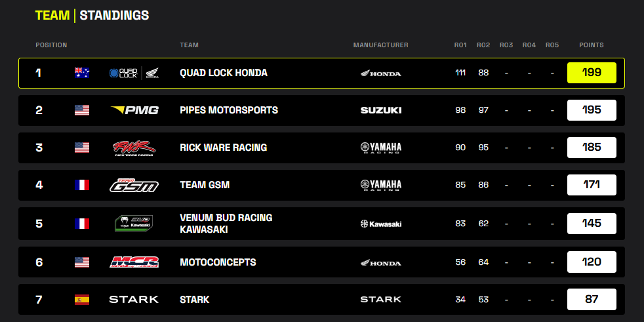
Task: Click the Suzuki manufacturer logo
Action: [x=381, y=110]
